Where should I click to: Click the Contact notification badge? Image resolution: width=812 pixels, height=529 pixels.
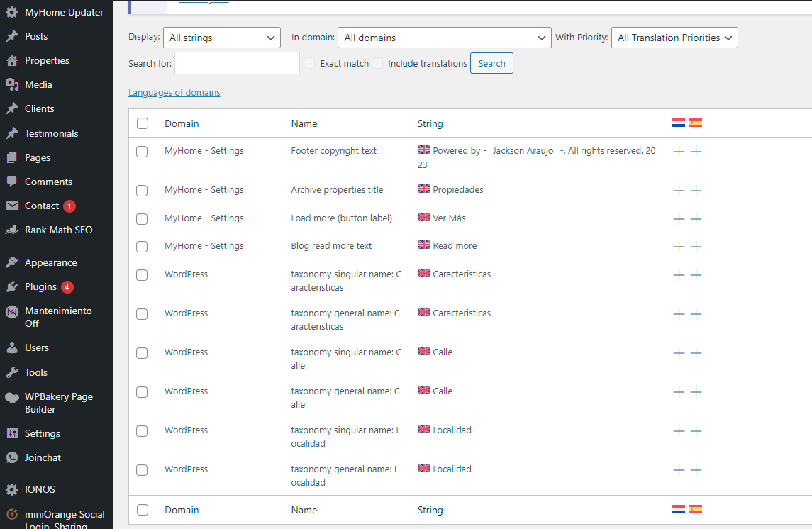click(69, 206)
